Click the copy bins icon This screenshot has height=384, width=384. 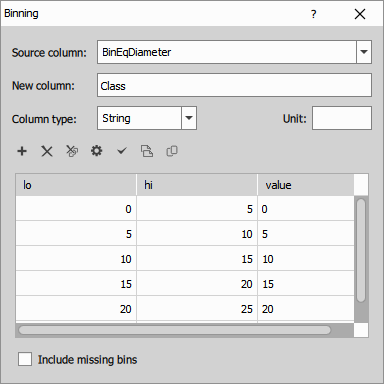tap(172, 151)
